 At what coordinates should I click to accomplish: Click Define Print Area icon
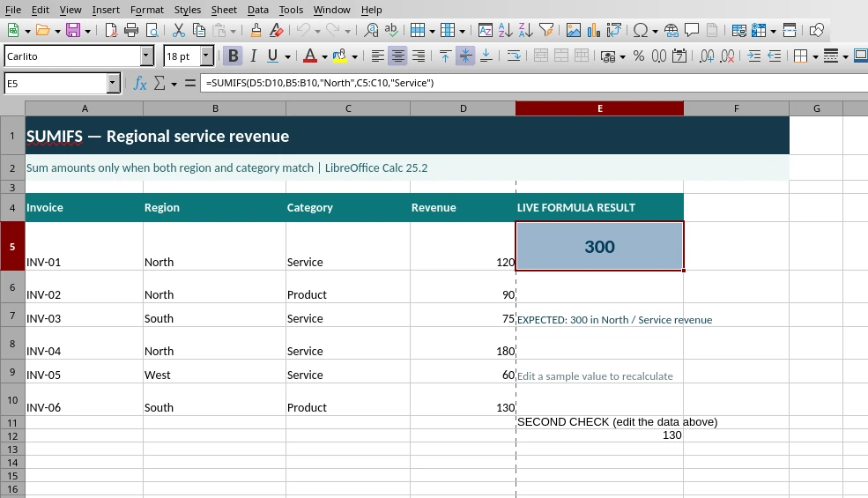739,30
